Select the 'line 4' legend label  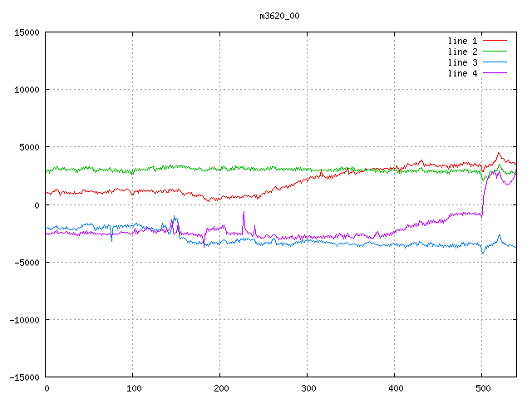(462, 73)
